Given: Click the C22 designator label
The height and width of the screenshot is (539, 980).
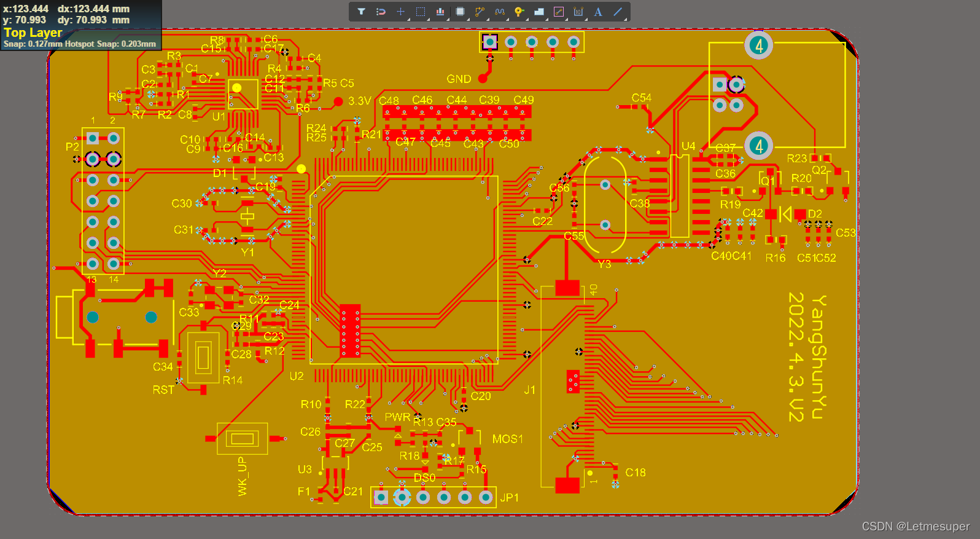Looking at the screenshot, I should 542,221.
